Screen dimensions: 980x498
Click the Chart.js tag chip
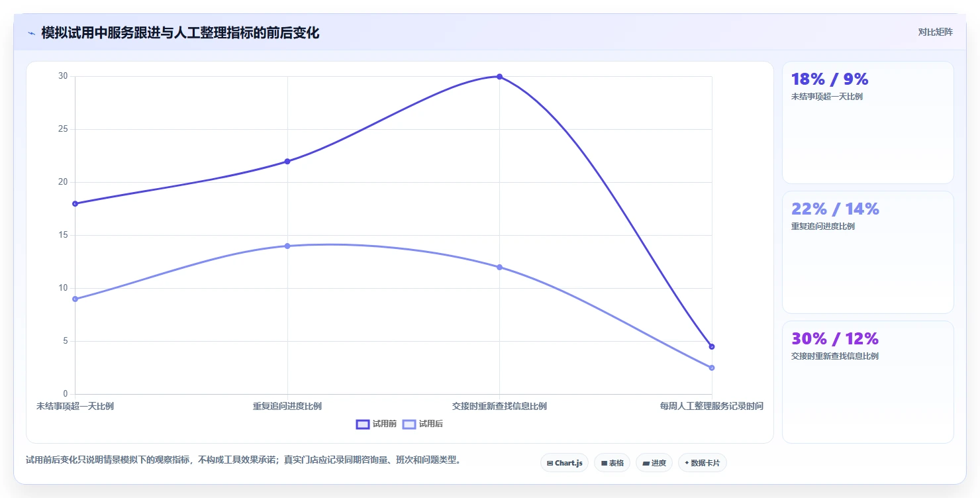tap(564, 463)
